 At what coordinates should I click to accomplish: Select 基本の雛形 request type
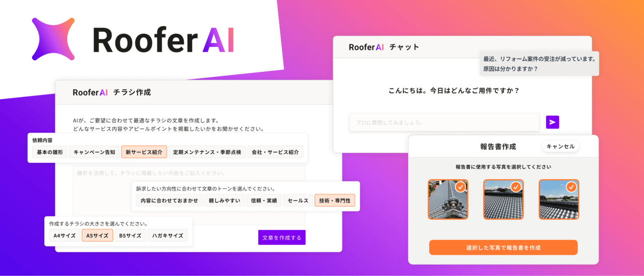[x=50, y=152]
